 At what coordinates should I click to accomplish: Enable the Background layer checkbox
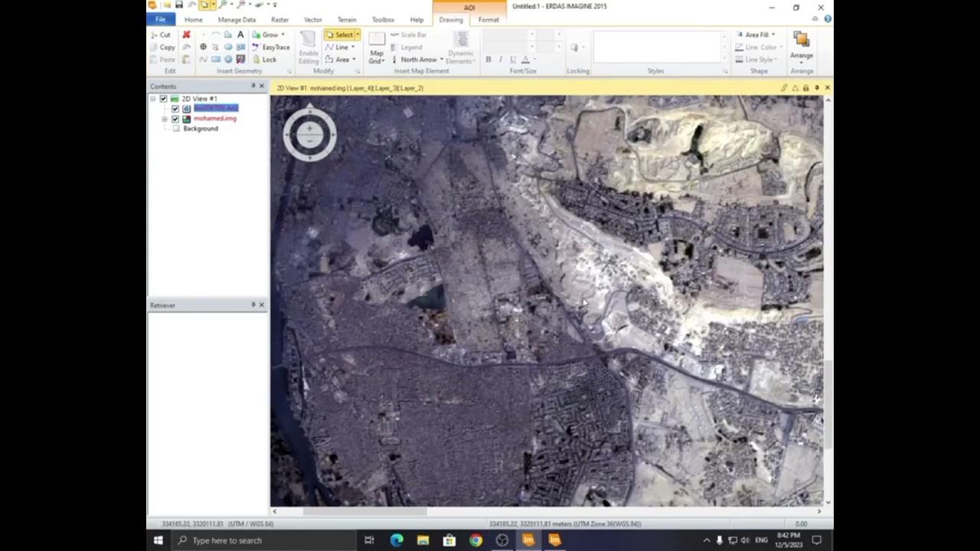175,129
